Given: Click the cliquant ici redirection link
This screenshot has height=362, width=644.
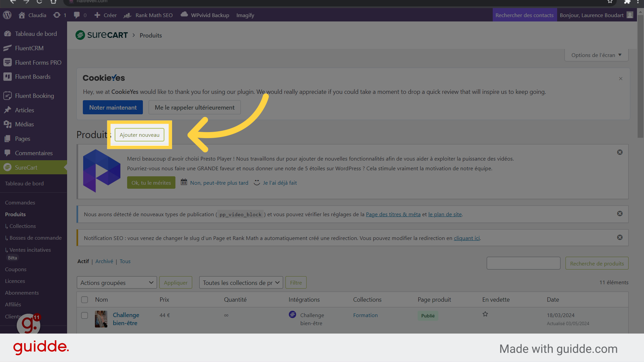Looking at the screenshot, I should coord(467,238).
